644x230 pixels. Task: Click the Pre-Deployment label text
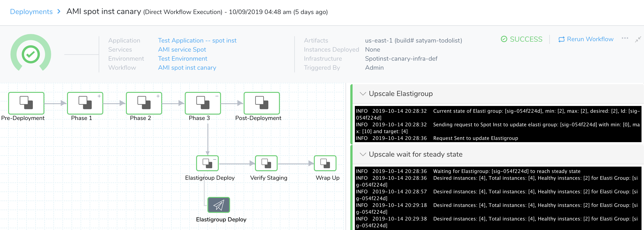pos(23,118)
